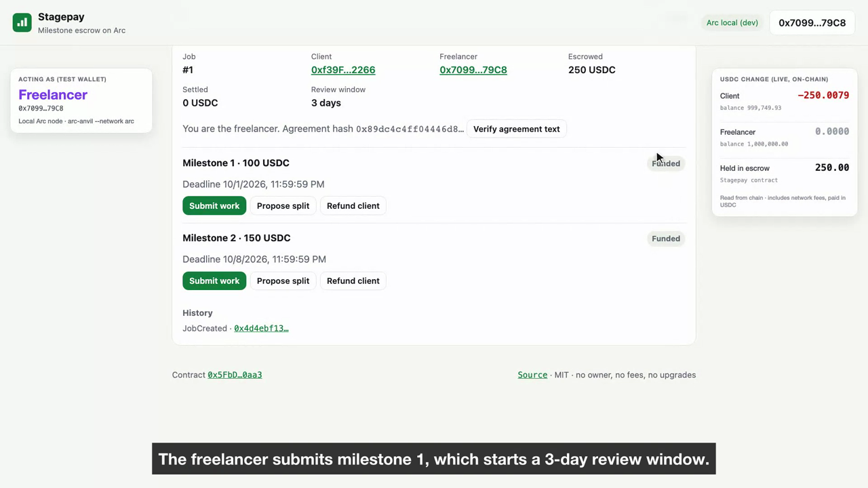Viewport: 868px width, 488px height.
Task: Open freelancer address 0x7099...79C8 link
Action: click(x=473, y=70)
